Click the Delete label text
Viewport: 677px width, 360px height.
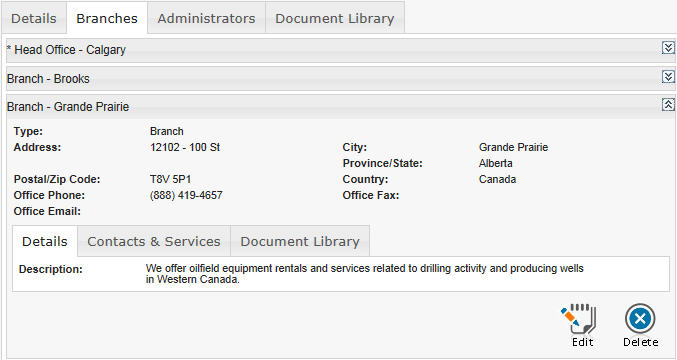tap(640, 342)
